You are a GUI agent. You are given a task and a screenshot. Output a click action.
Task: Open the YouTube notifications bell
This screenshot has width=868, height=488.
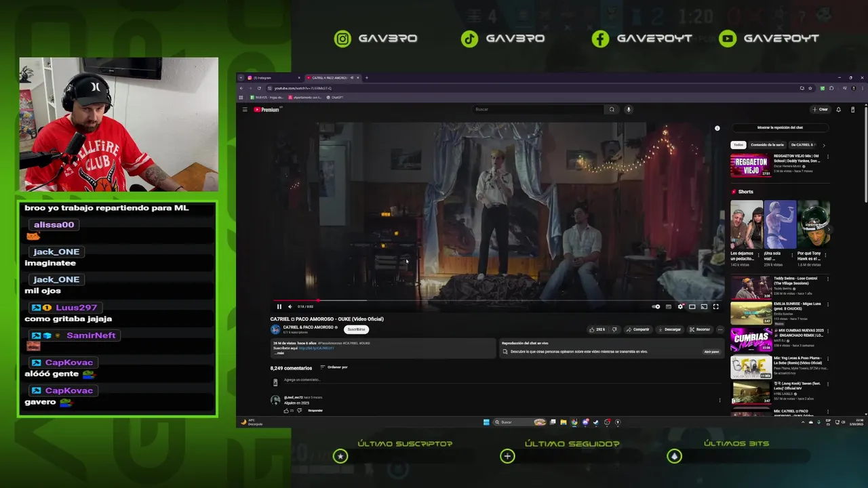tap(838, 109)
